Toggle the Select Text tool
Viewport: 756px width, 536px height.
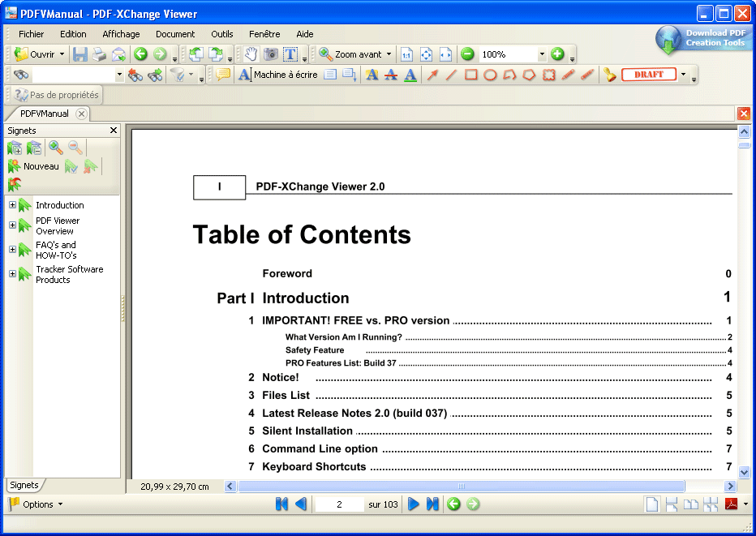coord(290,54)
